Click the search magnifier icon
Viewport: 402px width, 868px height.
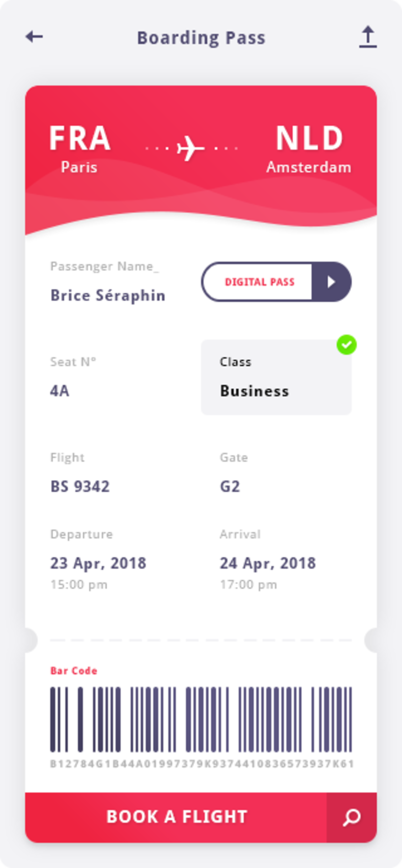351,817
